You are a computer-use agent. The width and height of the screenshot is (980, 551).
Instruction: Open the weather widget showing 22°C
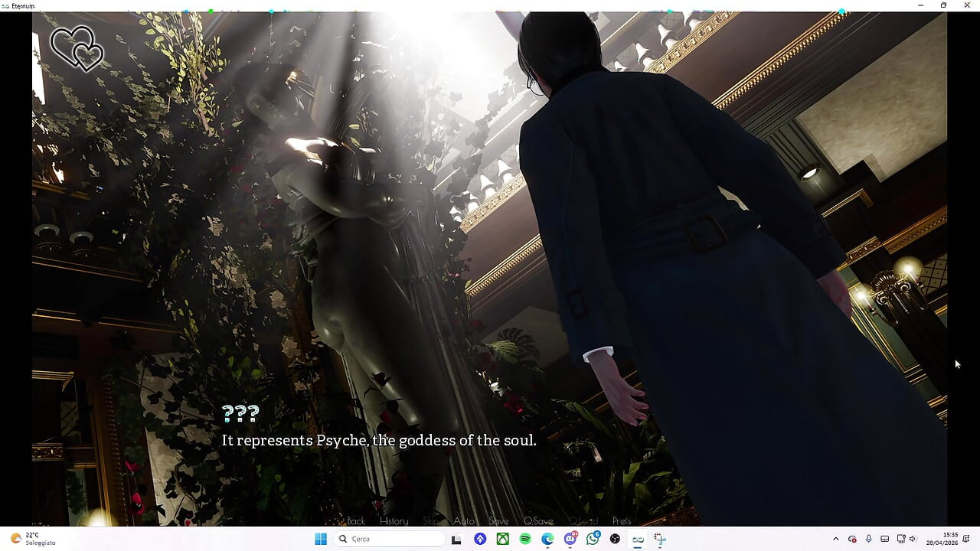click(x=32, y=539)
